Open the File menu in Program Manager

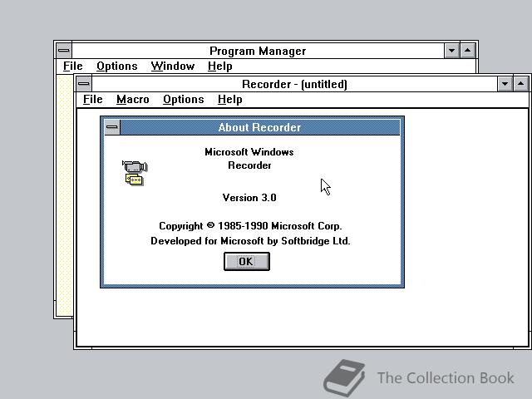72,66
